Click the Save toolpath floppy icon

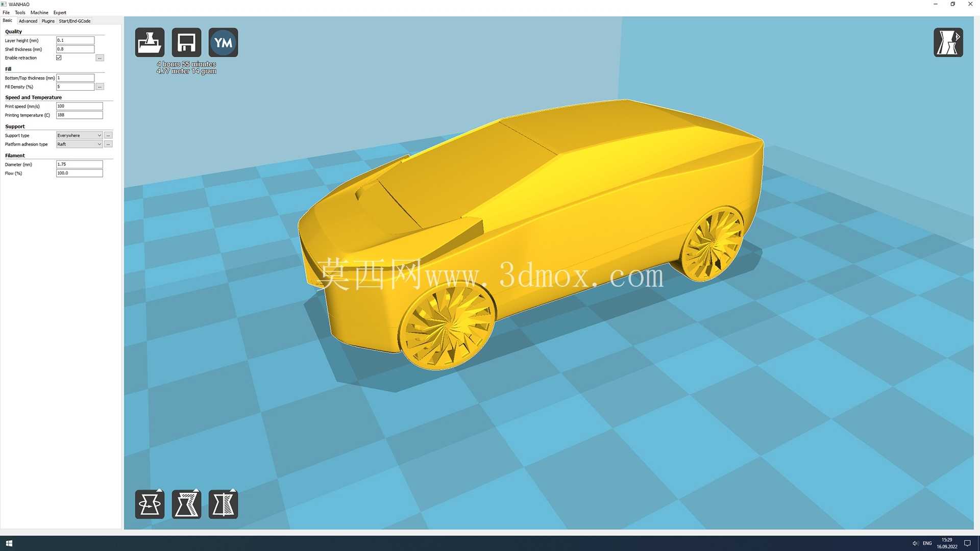coord(186,42)
